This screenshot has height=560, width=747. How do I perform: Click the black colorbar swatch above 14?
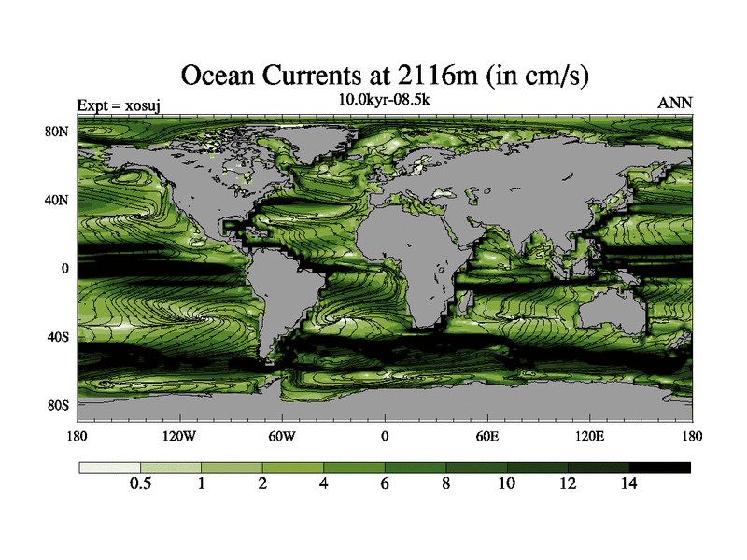coord(659,467)
